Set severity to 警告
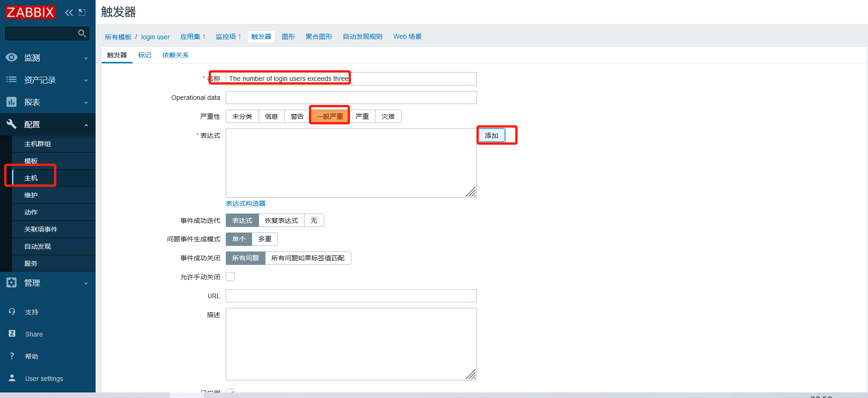This screenshot has height=398, width=868. click(x=297, y=116)
